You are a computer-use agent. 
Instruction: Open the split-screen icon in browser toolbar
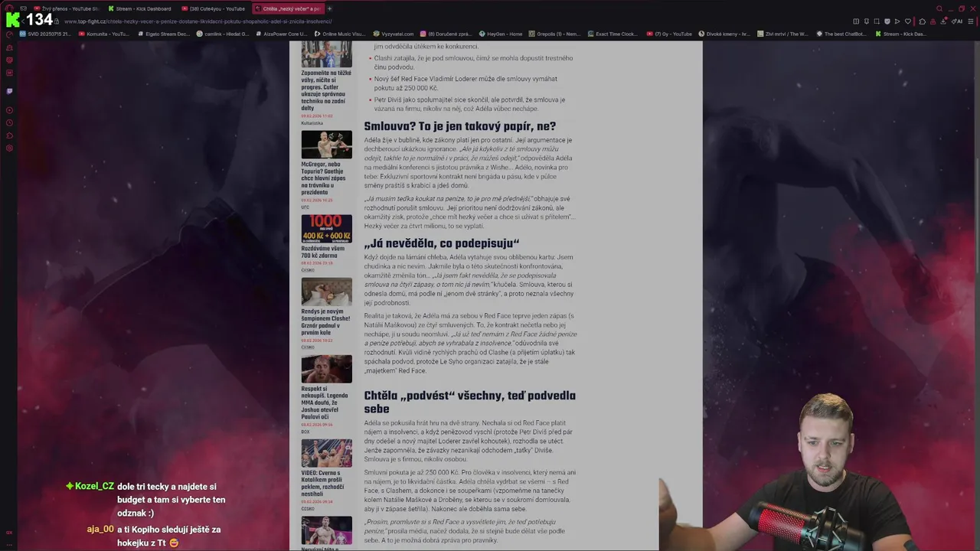tap(856, 21)
